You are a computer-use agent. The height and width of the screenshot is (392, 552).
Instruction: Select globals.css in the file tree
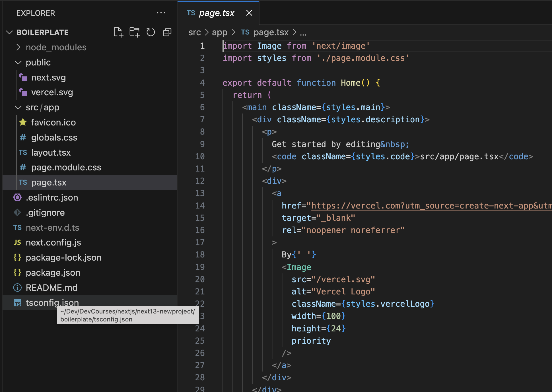[54, 137]
